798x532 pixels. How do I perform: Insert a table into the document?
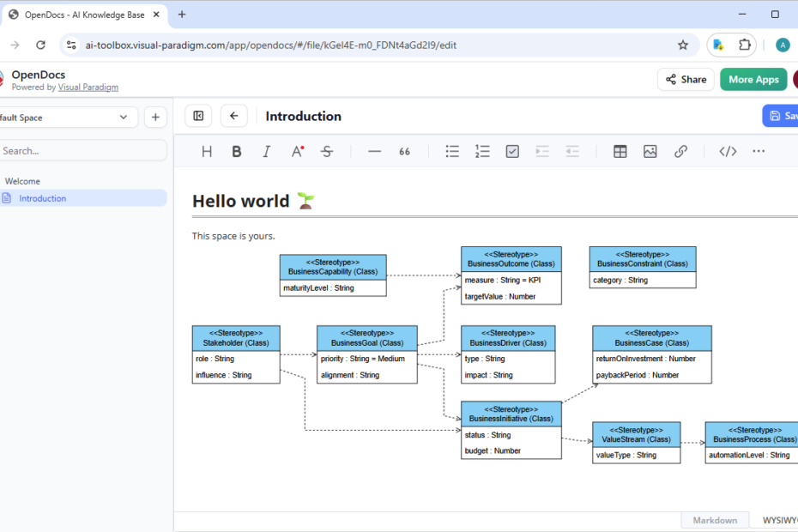[x=620, y=151]
